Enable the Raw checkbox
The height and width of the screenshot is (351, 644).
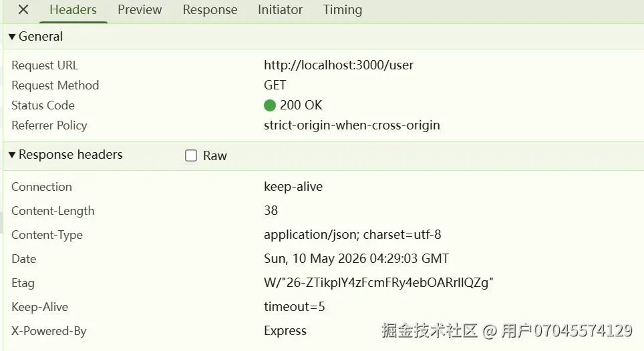(x=191, y=155)
